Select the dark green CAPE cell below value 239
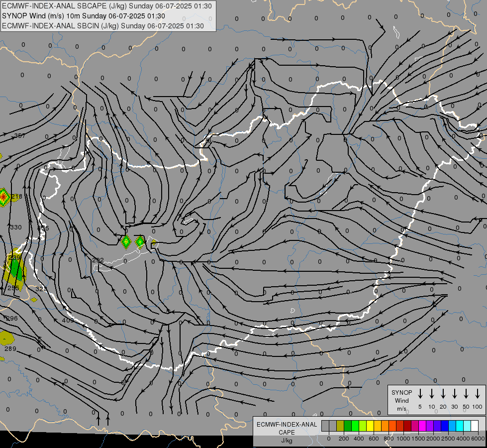This screenshot has width=487, height=448. (14, 269)
